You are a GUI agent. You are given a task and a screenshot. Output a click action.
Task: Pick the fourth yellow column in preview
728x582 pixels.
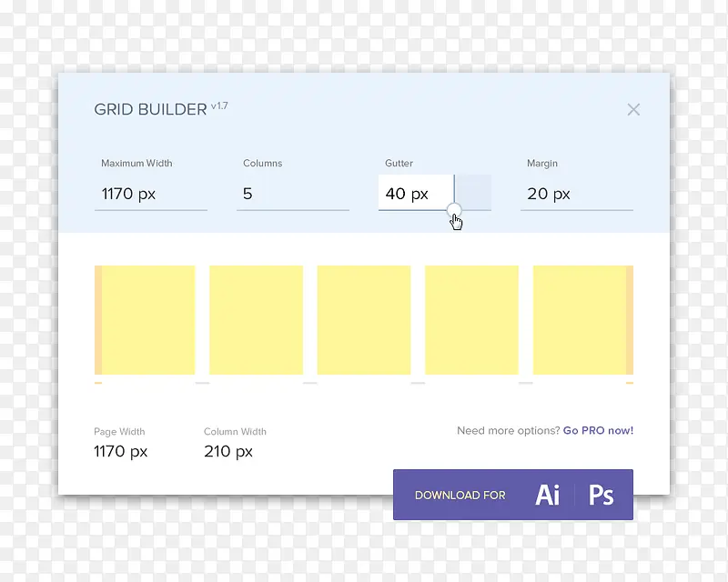point(471,320)
